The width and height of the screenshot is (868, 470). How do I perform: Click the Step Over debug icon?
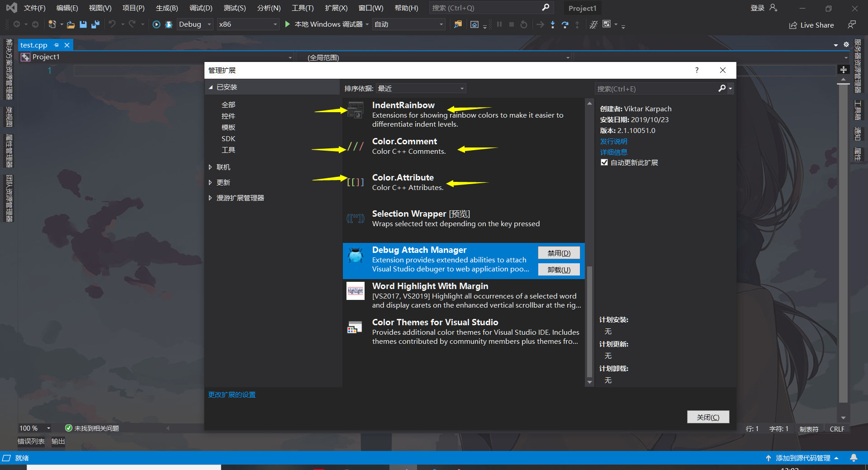(x=565, y=24)
